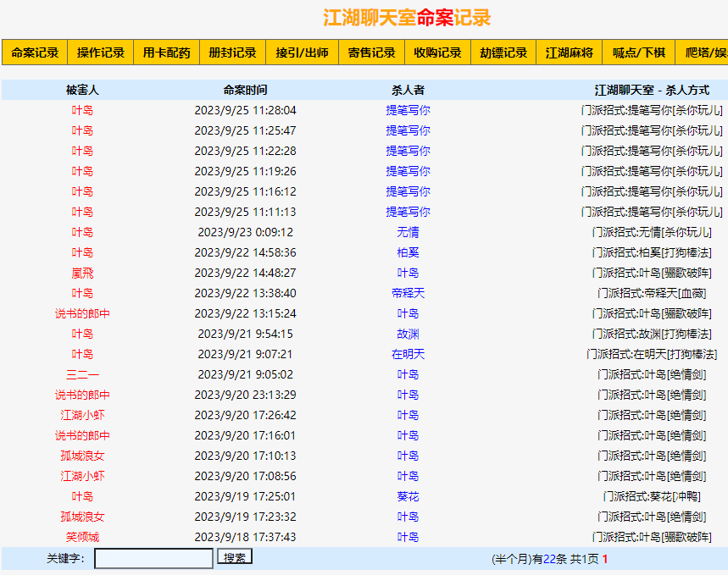This screenshot has height=575, width=728.
Task: Click text 门派招式:葵花[冲鸭]
Action: tap(652, 496)
